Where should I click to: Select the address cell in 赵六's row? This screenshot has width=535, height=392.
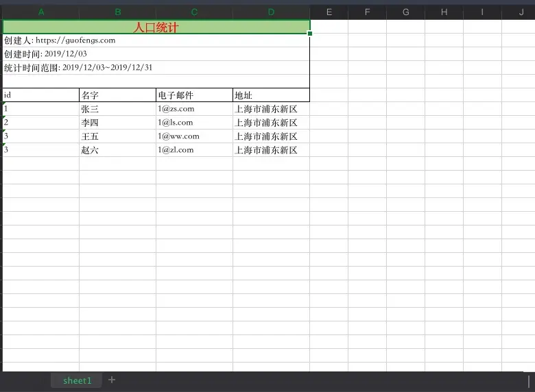coord(271,150)
